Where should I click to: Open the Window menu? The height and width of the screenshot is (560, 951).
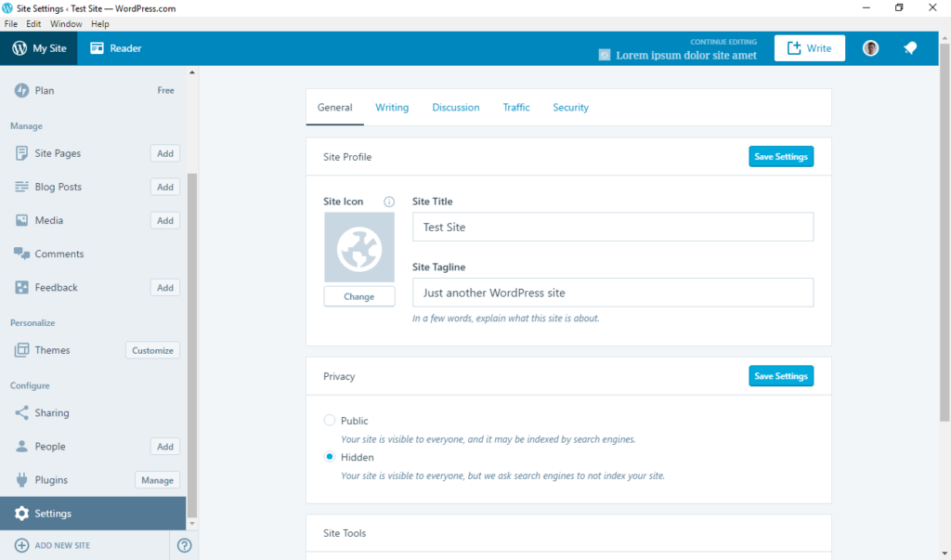click(65, 23)
